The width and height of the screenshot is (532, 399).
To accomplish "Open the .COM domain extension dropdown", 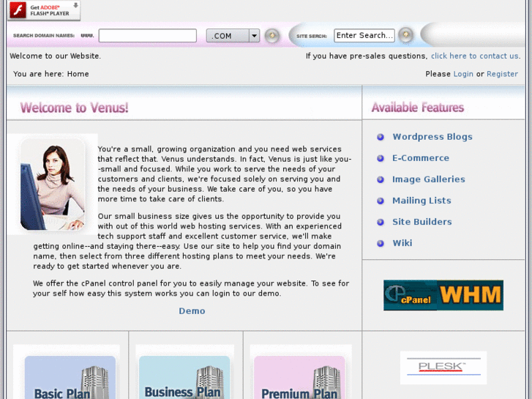I will pos(233,36).
